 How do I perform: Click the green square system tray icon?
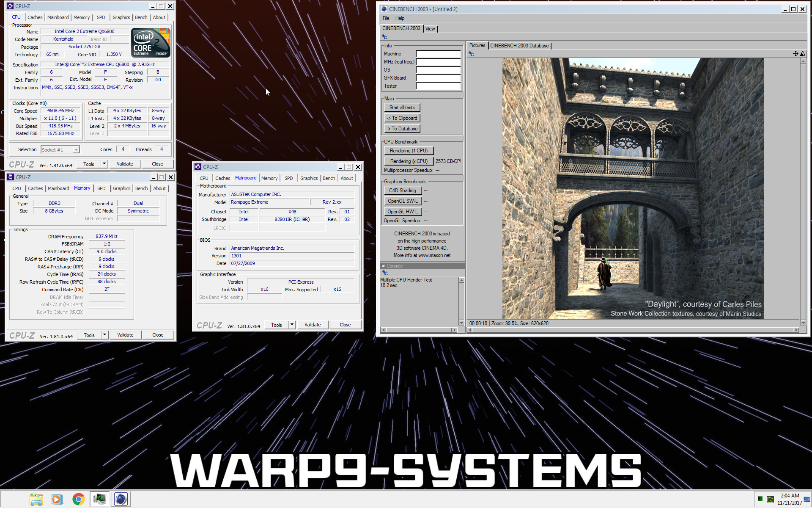[760, 499]
